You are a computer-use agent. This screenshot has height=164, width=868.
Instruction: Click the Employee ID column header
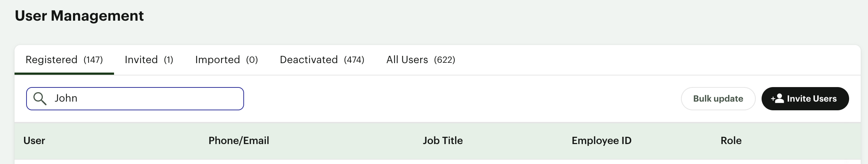(601, 141)
